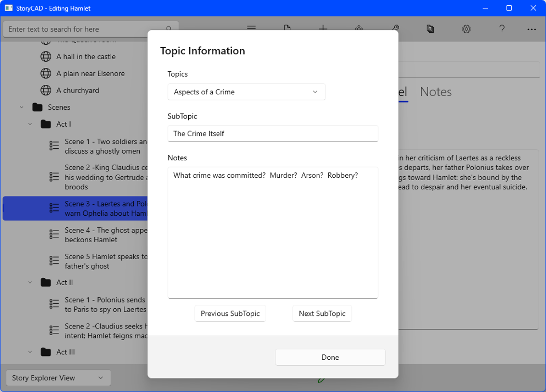This screenshot has height=392, width=546.
Task: Select Scene 4 - The ghost beckons Hamlet
Action: (106, 235)
